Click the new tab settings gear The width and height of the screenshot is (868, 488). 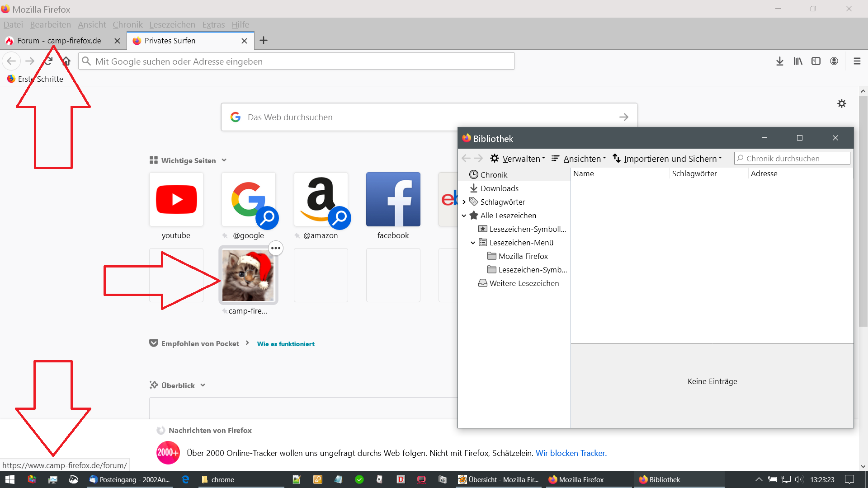coord(841,103)
